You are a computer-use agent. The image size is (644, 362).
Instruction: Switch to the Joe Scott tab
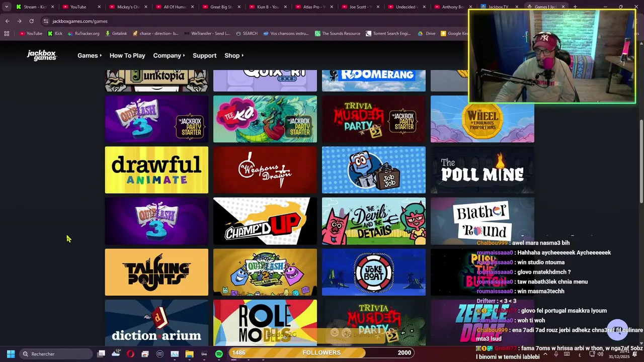pos(360,7)
